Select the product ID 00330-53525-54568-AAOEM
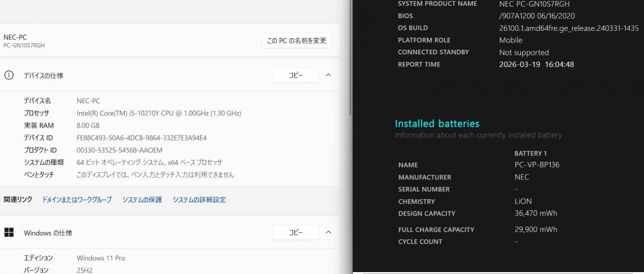Viewport: 644px width, 274px height. point(120,150)
